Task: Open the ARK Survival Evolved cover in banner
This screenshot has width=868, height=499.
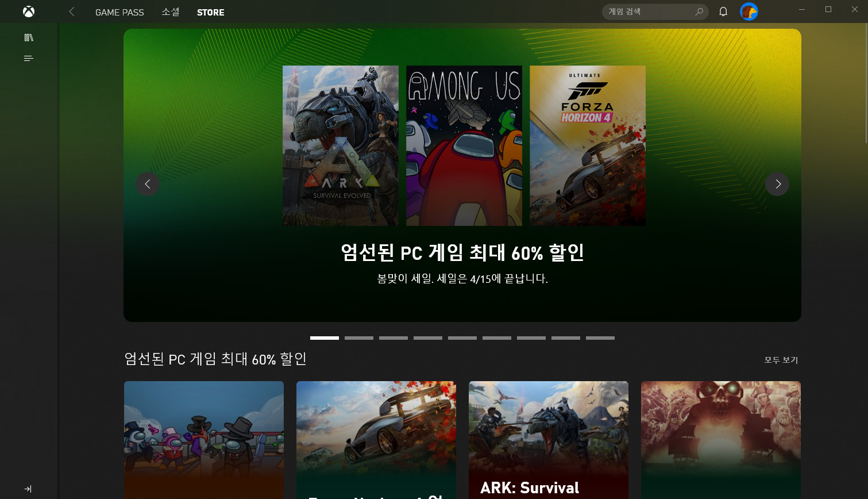Action: (x=341, y=145)
